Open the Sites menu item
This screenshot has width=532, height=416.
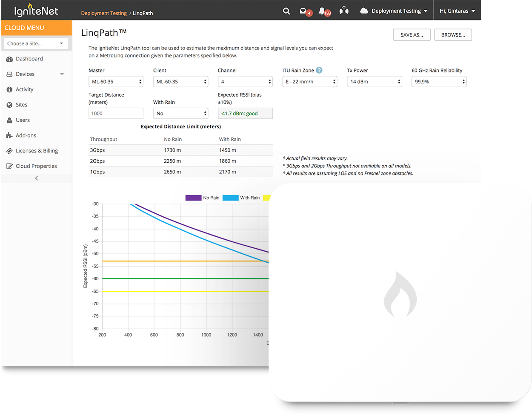pyautogui.click(x=21, y=105)
